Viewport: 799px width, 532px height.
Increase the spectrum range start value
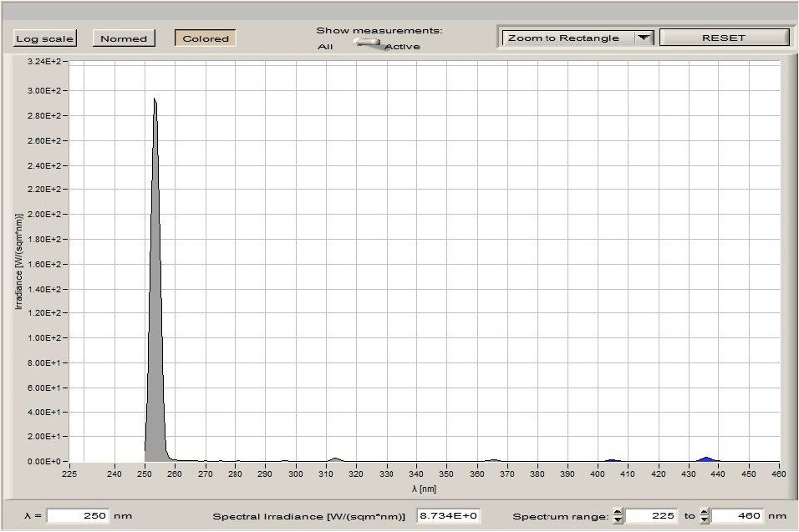(x=618, y=512)
